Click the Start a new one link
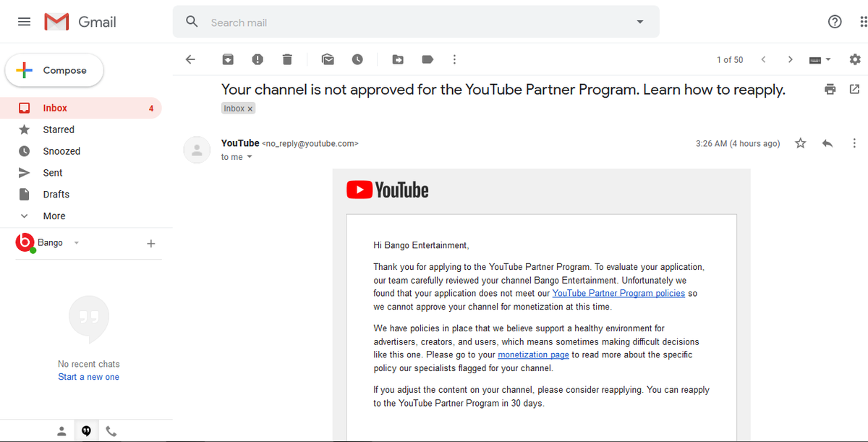 click(89, 377)
